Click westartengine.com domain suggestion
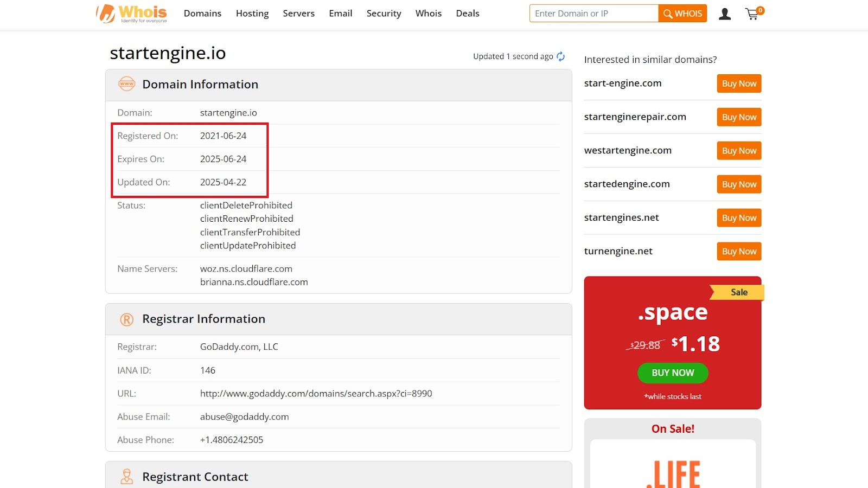The height and width of the screenshot is (488, 868). click(x=628, y=151)
